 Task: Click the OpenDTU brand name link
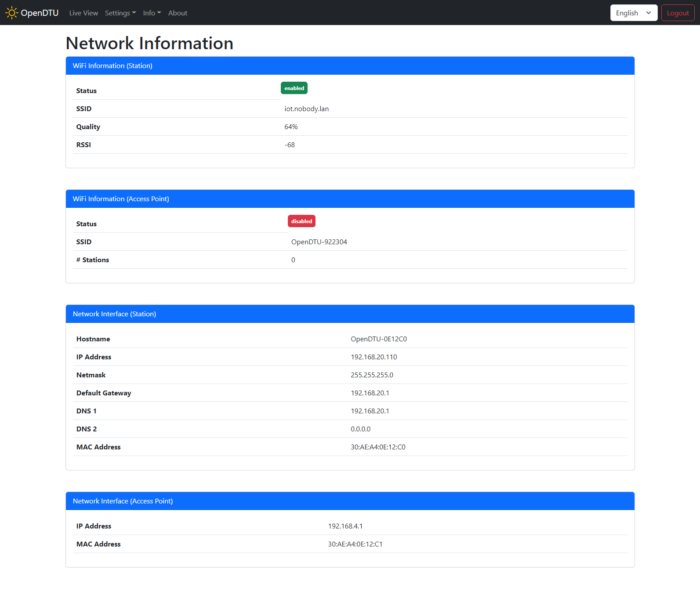click(40, 13)
